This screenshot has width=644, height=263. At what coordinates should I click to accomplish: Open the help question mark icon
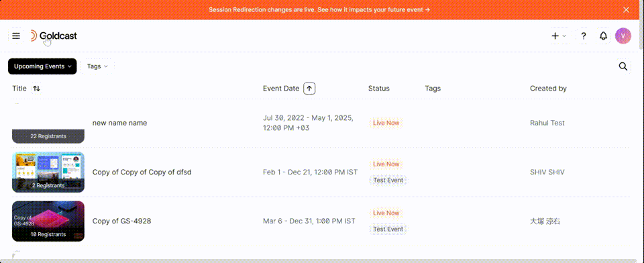(584, 36)
